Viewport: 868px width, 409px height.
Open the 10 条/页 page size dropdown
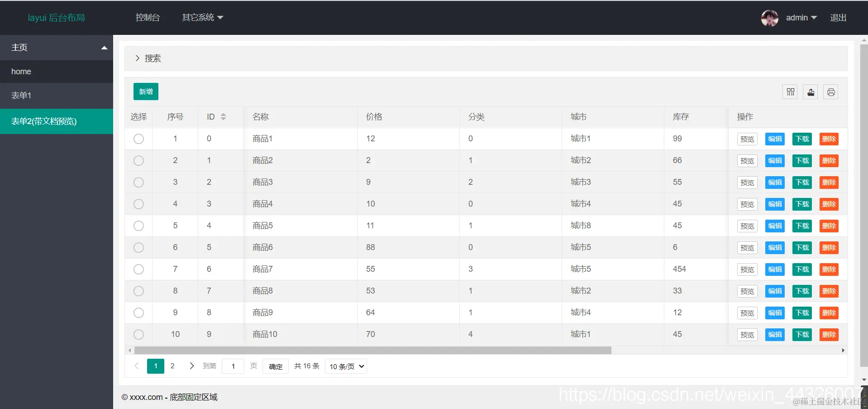coord(346,366)
